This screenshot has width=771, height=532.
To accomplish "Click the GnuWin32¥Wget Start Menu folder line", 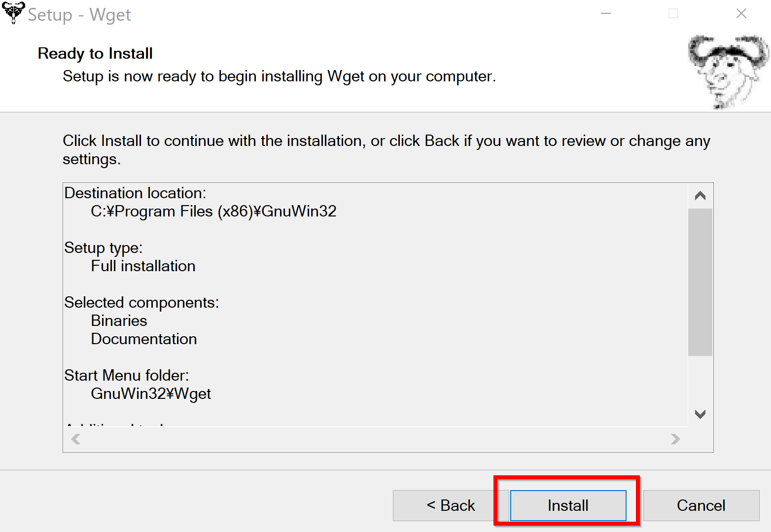I will (151, 393).
